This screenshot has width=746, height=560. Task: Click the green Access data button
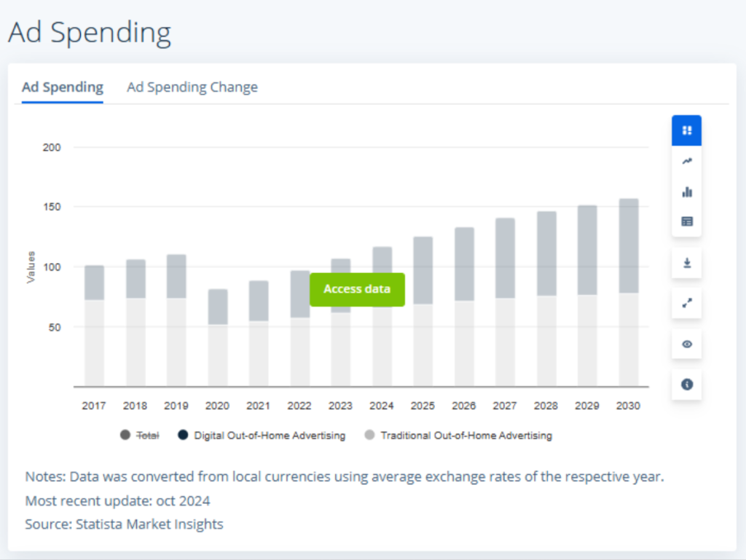tap(357, 289)
